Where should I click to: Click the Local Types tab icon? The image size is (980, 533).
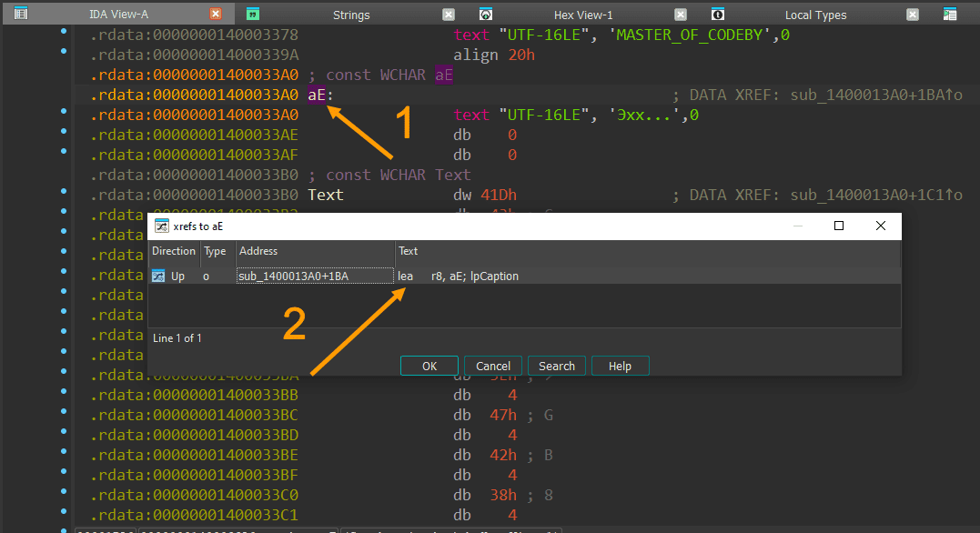(x=718, y=15)
